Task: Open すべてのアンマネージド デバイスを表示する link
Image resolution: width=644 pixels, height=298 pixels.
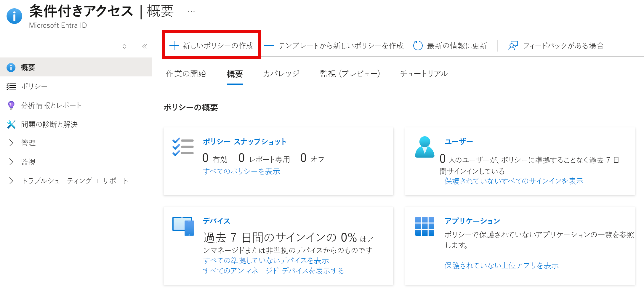Action: coord(273,271)
